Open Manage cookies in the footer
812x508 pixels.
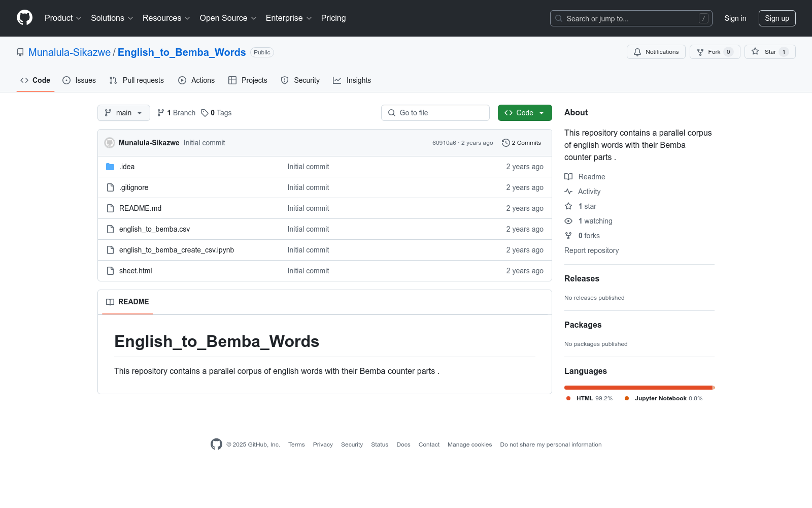[x=470, y=444]
